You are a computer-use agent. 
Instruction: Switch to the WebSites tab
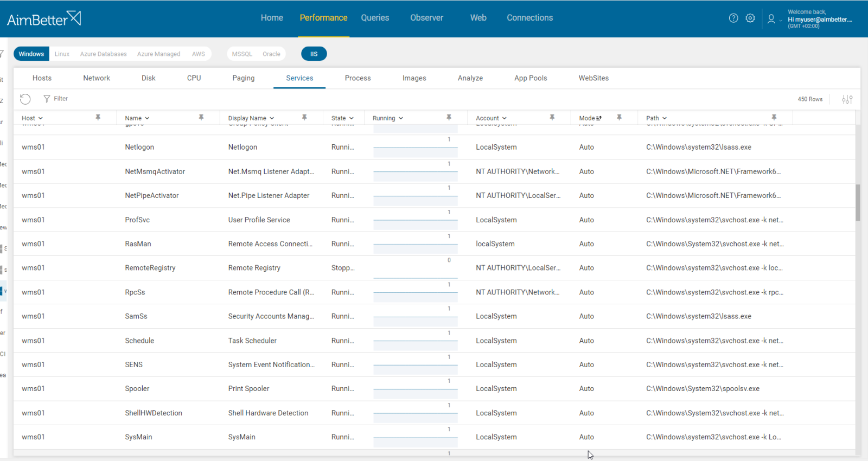(x=593, y=78)
